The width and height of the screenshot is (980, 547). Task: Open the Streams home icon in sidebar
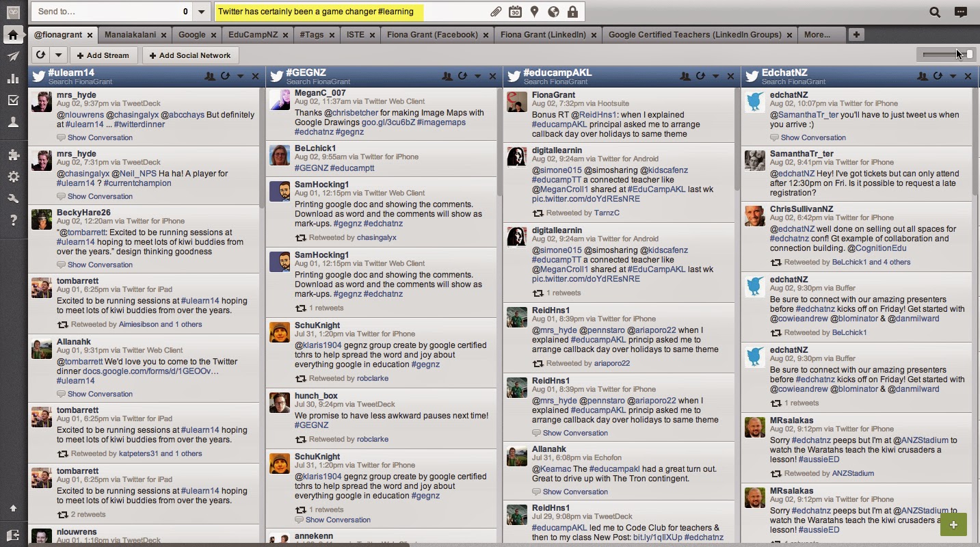click(13, 35)
